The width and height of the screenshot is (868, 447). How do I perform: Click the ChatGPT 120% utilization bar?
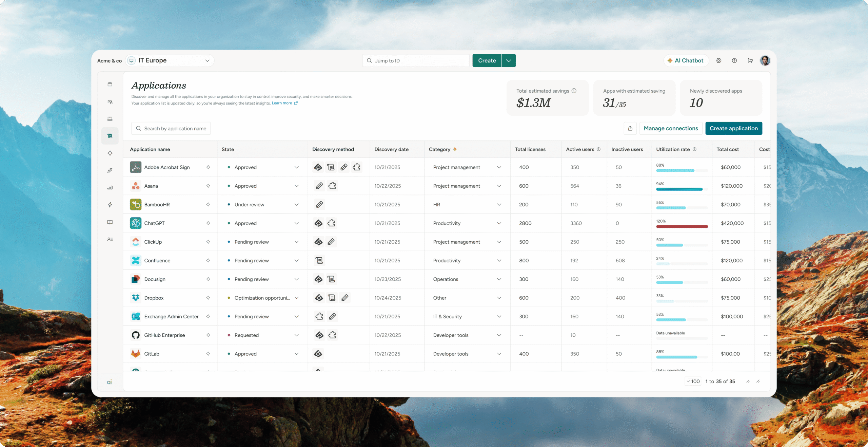[682, 226]
